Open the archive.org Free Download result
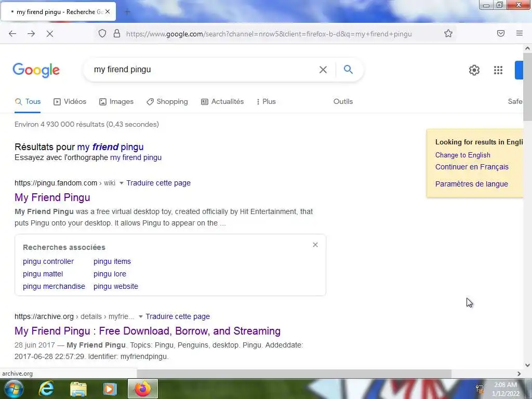This screenshot has width=532, height=399. 148,331
